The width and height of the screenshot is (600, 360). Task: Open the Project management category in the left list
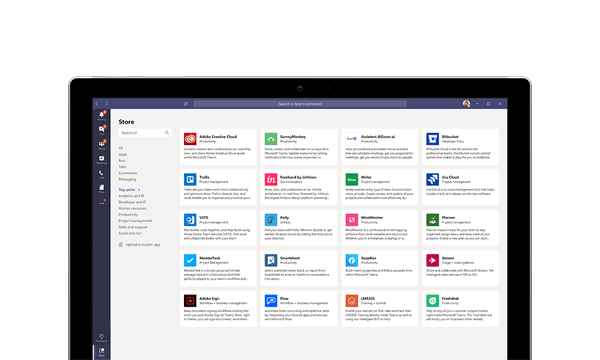(135, 221)
